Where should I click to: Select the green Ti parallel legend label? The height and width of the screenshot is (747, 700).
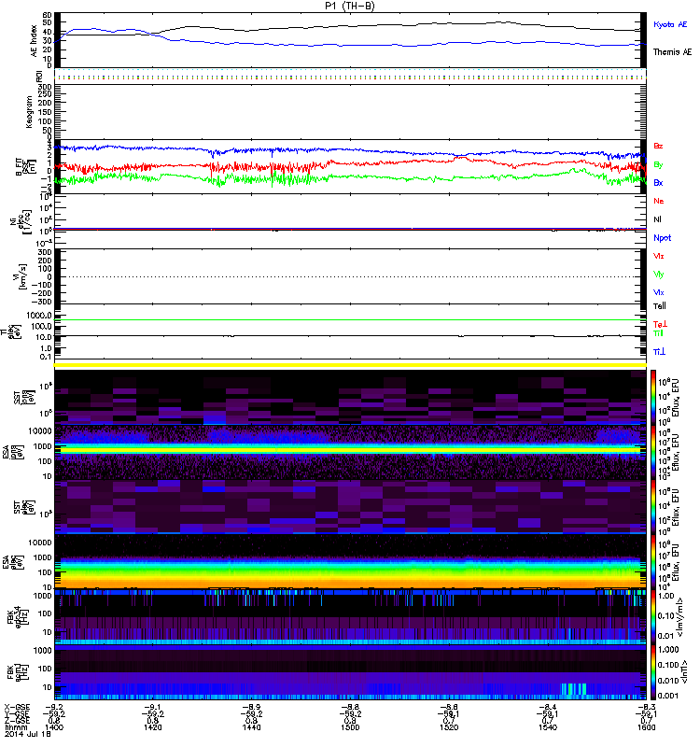pos(658,333)
